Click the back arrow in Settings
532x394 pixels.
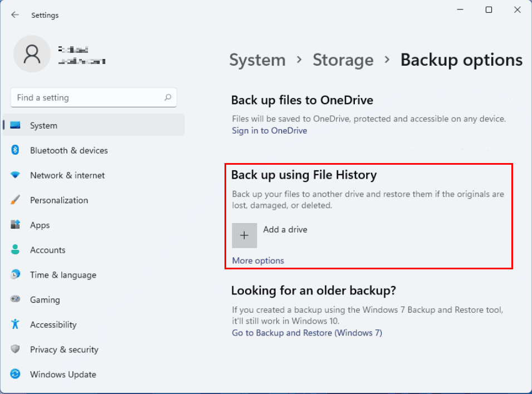[15, 15]
